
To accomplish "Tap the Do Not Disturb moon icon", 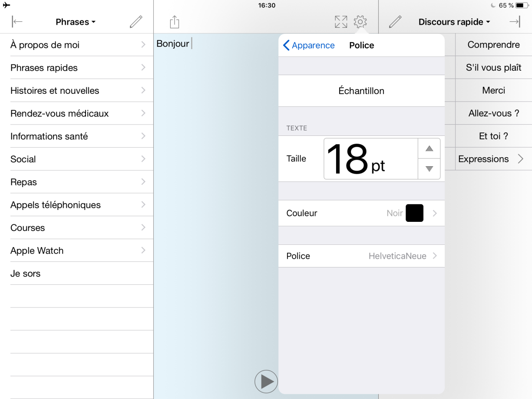I will pyautogui.click(x=493, y=6).
